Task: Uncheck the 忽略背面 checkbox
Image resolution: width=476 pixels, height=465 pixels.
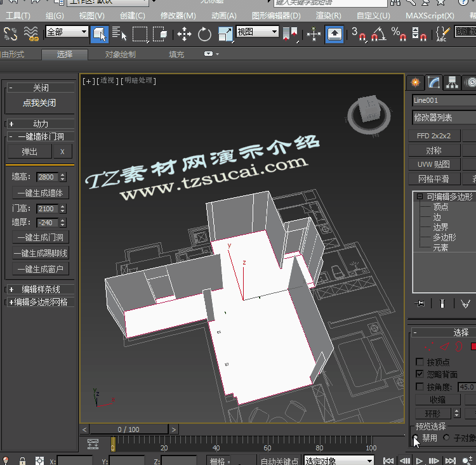Action: point(420,374)
